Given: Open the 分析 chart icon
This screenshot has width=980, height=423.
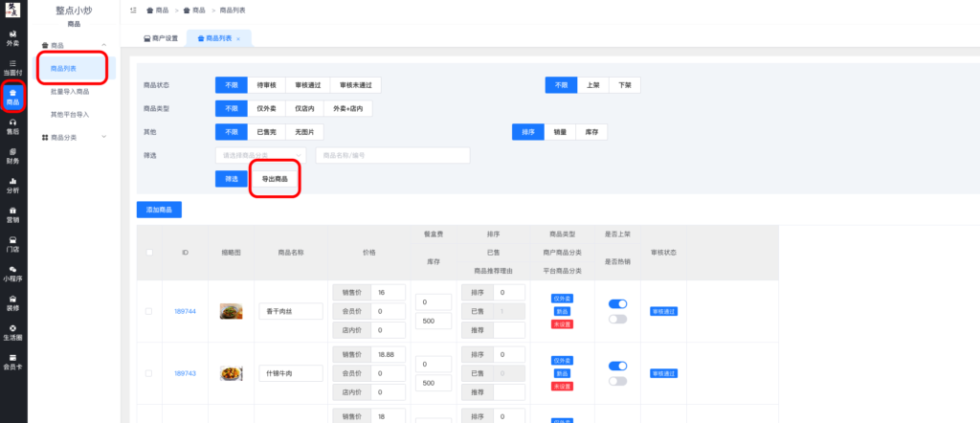Looking at the screenshot, I should (12, 185).
